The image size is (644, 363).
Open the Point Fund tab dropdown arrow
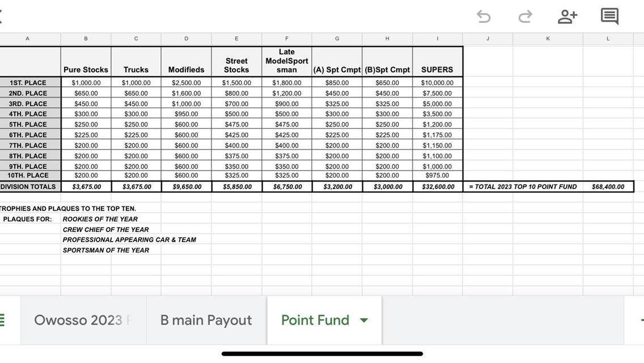(364, 320)
